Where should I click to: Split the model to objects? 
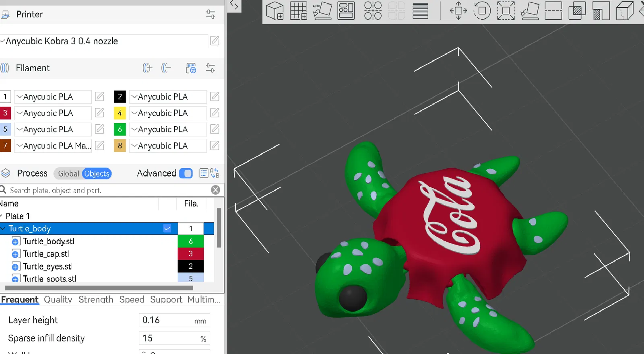click(373, 11)
